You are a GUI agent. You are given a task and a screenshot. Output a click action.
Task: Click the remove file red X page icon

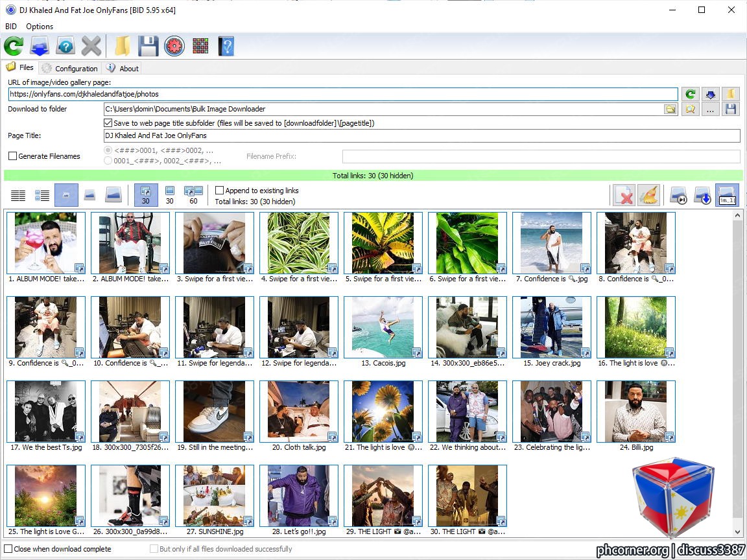pyautogui.click(x=624, y=195)
